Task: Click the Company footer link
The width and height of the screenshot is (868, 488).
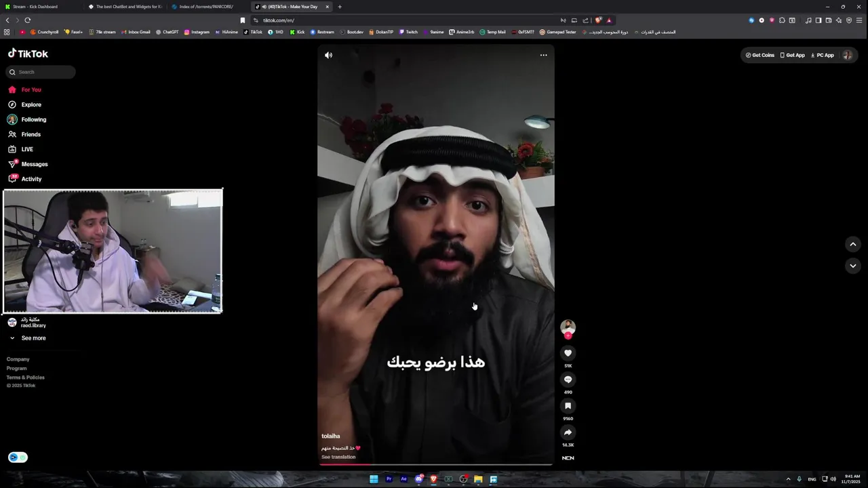Action: coord(18,359)
